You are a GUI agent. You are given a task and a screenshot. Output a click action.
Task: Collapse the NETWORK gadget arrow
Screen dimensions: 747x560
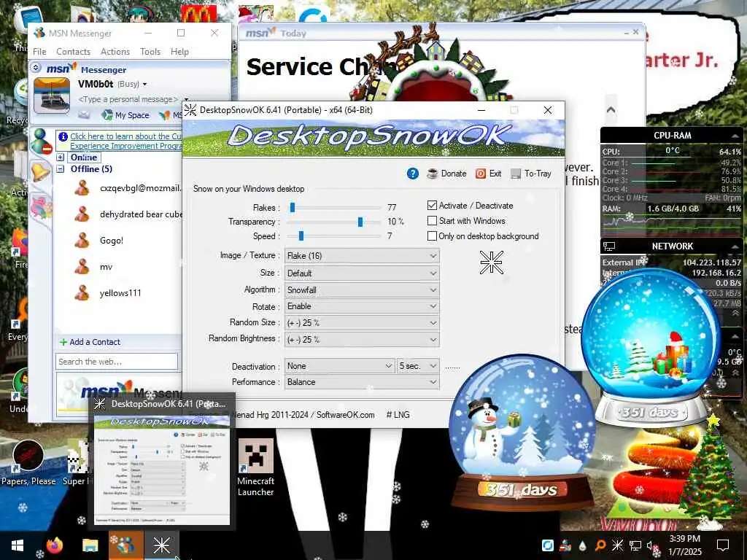coord(735,246)
